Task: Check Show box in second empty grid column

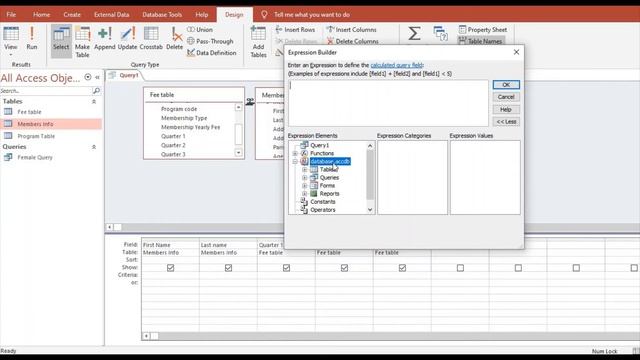Action: (518, 268)
